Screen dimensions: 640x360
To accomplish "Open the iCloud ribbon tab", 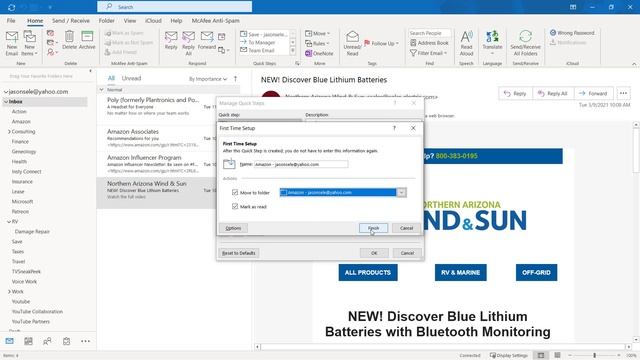I will point(153,20).
